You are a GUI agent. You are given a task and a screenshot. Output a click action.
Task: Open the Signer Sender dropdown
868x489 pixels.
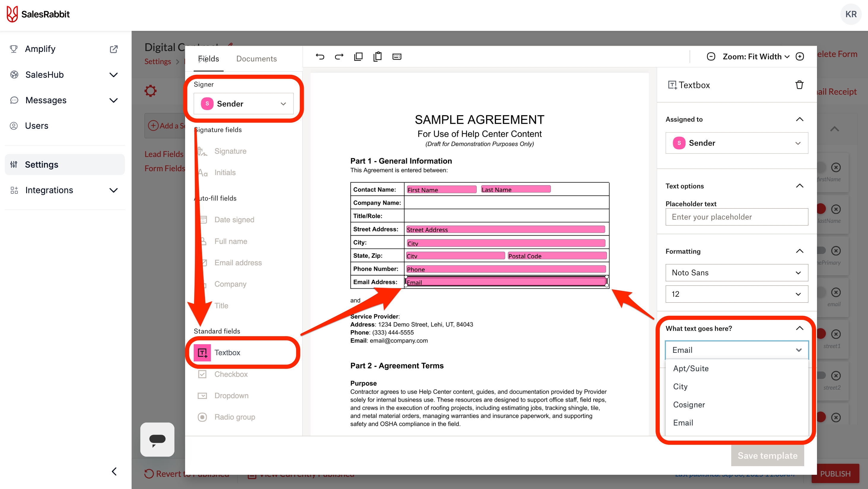[x=243, y=104]
